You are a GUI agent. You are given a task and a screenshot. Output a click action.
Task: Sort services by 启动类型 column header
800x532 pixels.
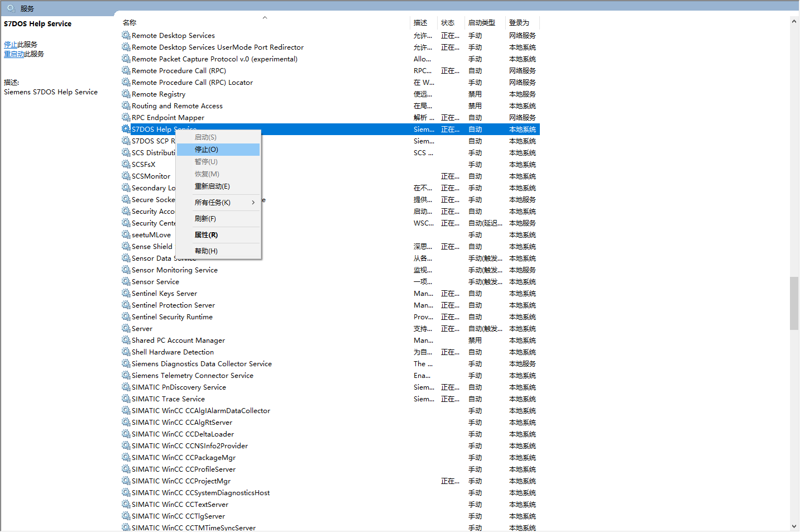click(x=481, y=23)
